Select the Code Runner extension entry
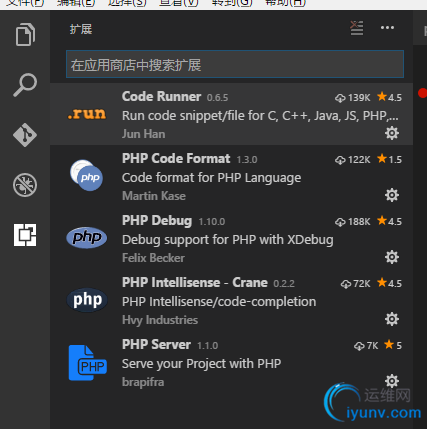 coord(232,114)
